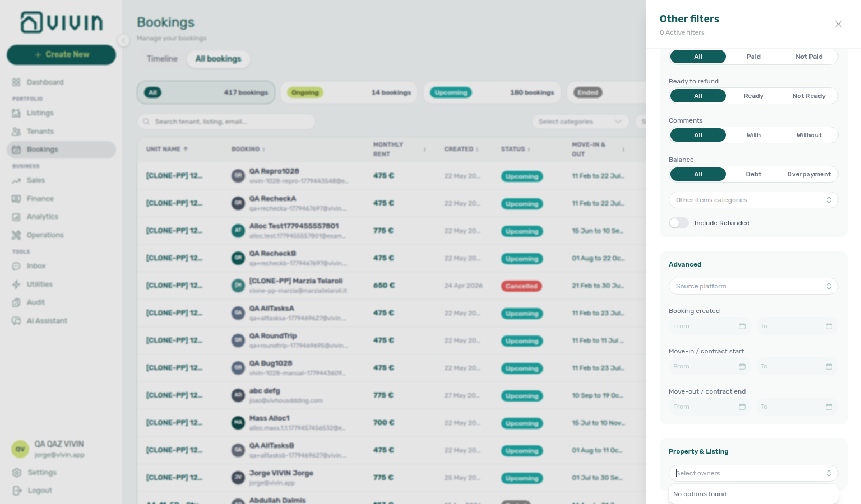Choose Not Ready under Ready to refund
The image size is (861, 504).
pyautogui.click(x=809, y=96)
